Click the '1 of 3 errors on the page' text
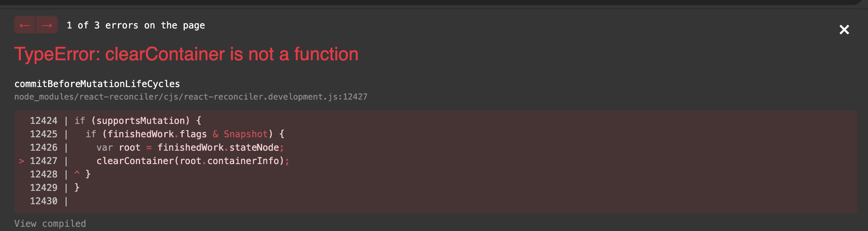This screenshot has height=231, width=868. coord(136,26)
